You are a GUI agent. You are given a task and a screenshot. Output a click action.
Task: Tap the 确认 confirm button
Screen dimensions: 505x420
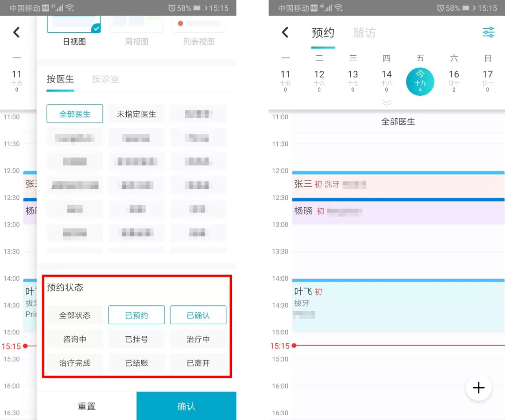tap(187, 406)
